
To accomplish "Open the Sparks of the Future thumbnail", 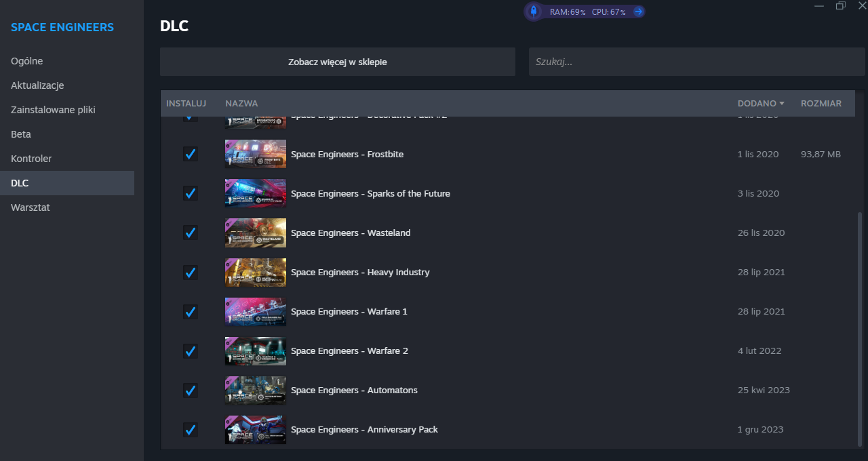I will pyautogui.click(x=255, y=193).
